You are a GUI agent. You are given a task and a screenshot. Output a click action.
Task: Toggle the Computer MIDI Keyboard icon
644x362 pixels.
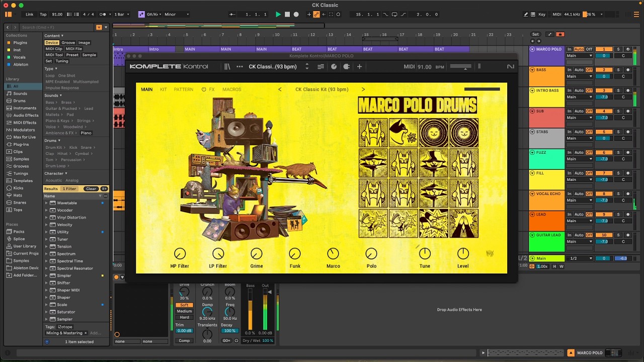[x=534, y=15]
